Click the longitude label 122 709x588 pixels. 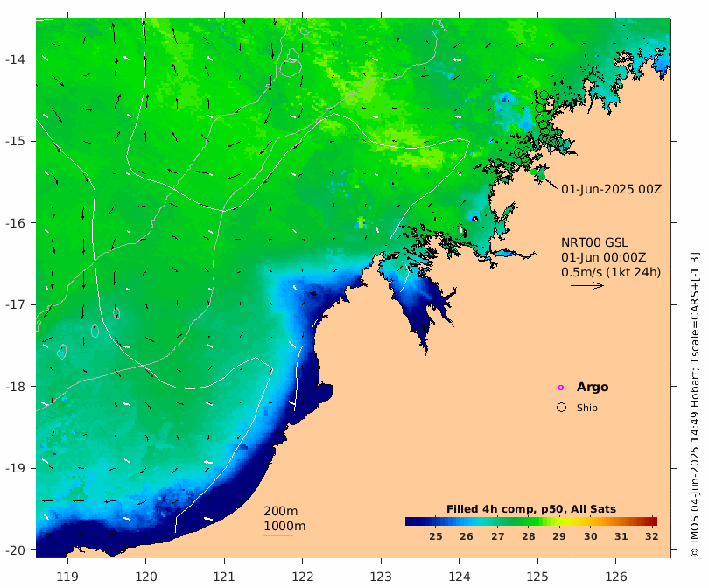coord(303,577)
